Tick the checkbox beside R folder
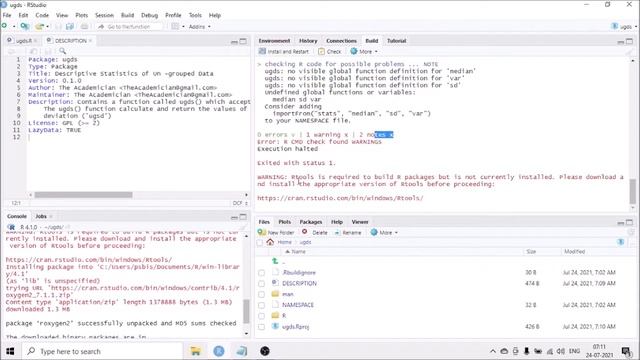 click(261, 316)
